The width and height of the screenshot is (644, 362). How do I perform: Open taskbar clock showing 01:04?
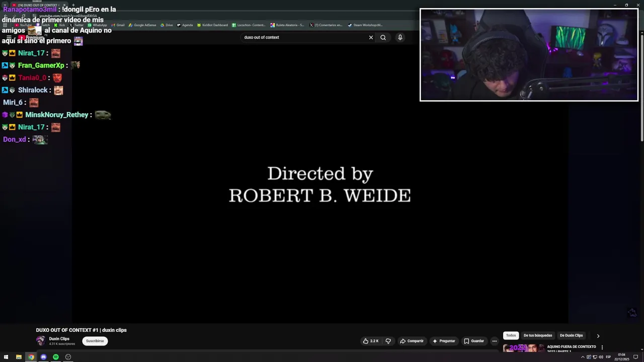621,357
